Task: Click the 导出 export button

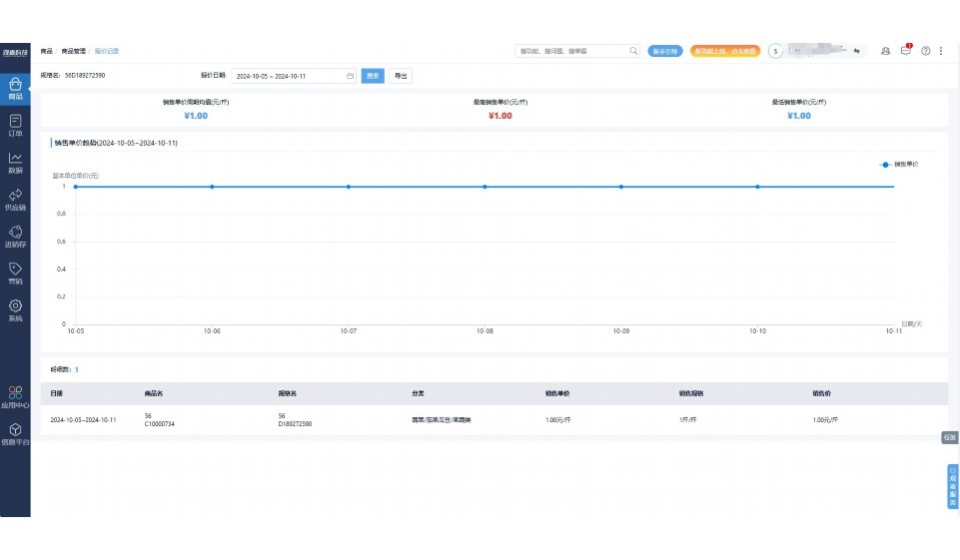Action: click(x=400, y=76)
